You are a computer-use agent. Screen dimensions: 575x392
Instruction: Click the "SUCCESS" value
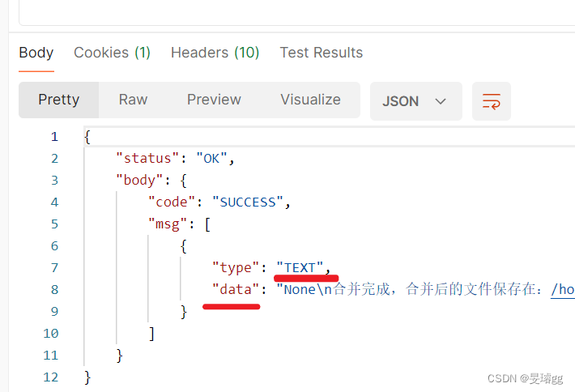[x=248, y=202]
